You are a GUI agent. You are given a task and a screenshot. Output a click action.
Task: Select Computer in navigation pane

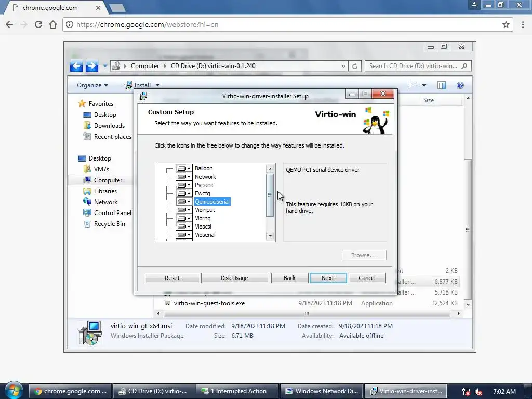tap(103, 180)
